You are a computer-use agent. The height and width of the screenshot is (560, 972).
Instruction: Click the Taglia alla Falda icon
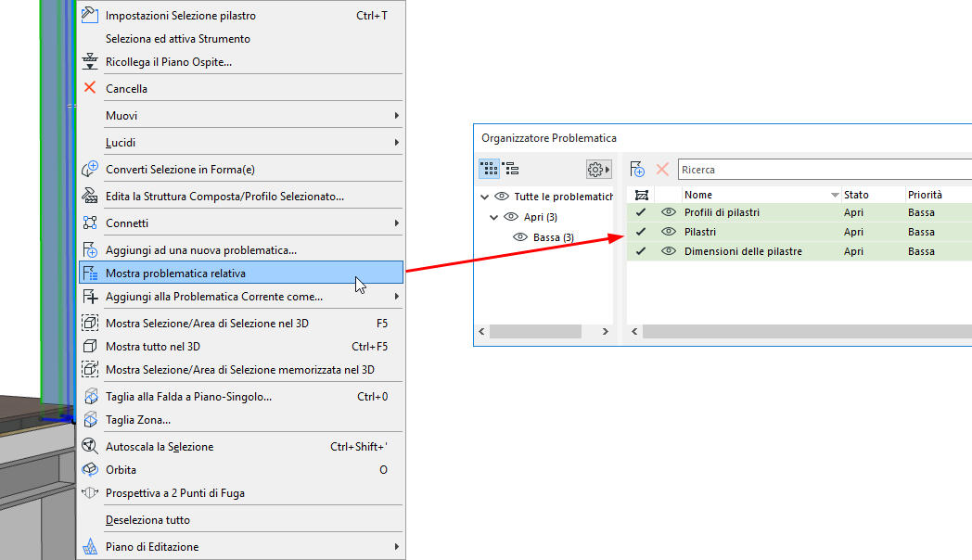pos(91,396)
